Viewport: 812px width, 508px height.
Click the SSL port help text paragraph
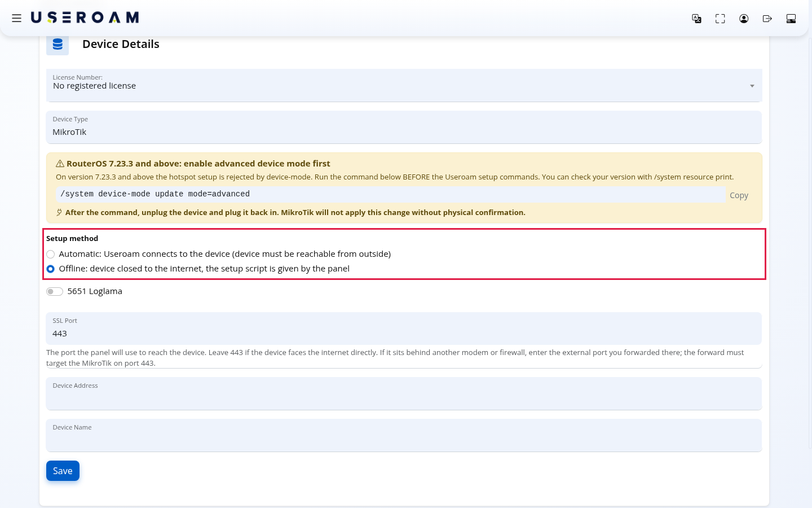(x=395, y=358)
